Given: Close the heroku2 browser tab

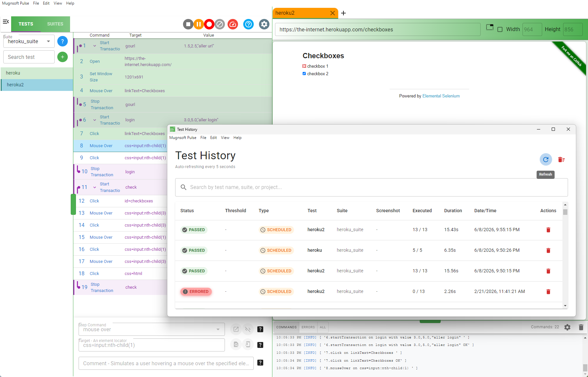Looking at the screenshot, I should pyautogui.click(x=332, y=13).
